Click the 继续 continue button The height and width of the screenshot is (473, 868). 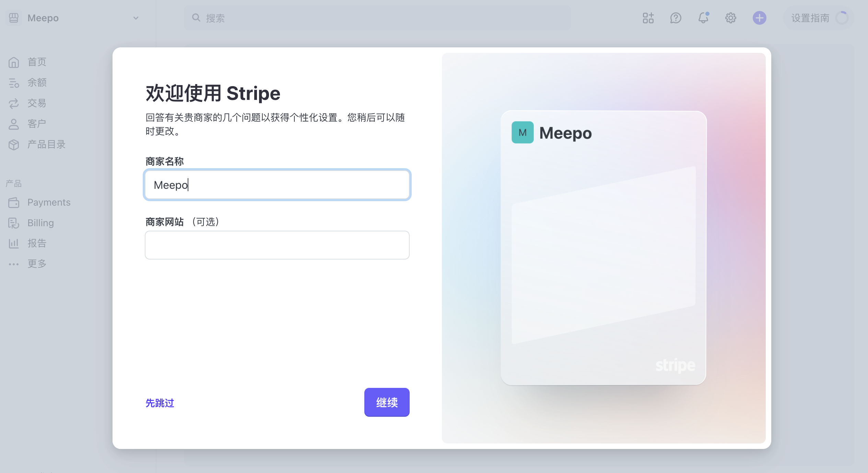pyautogui.click(x=387, y=402)
